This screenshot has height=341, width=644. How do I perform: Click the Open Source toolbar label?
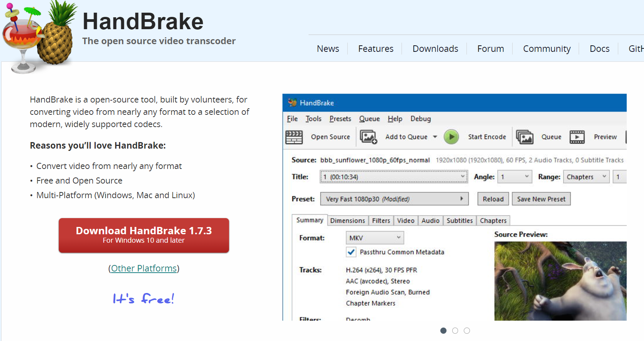tap(330, 137)
